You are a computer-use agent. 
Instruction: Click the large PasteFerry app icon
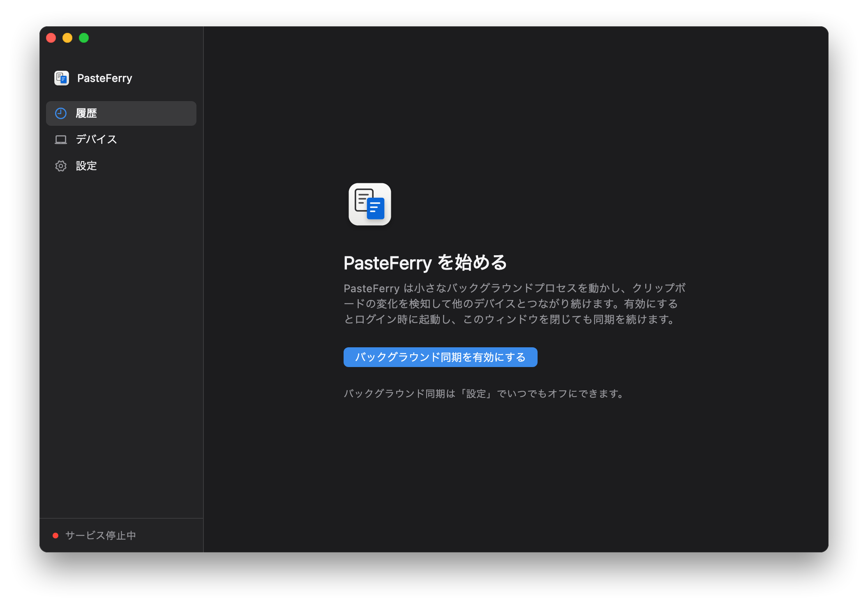pos(370,204)
